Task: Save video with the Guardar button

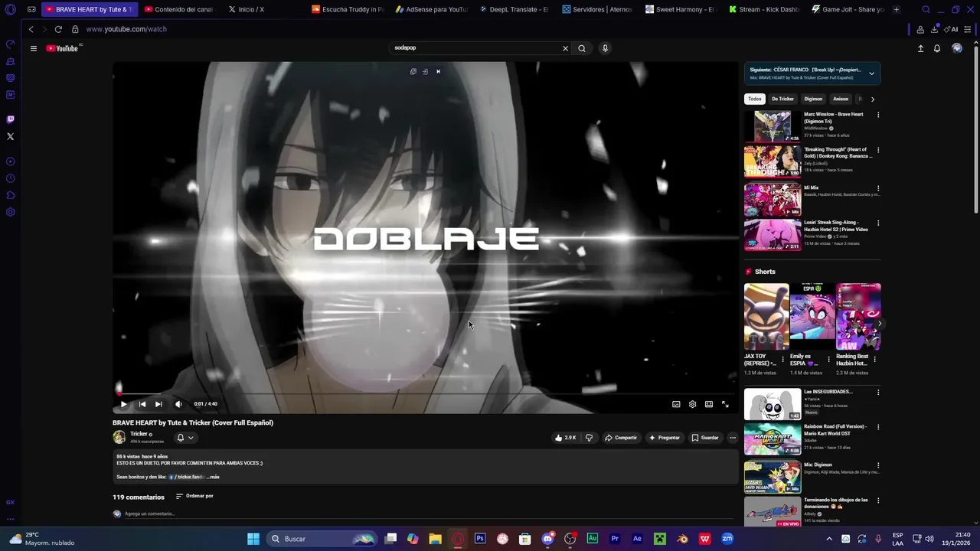Action: click(705, 438)
